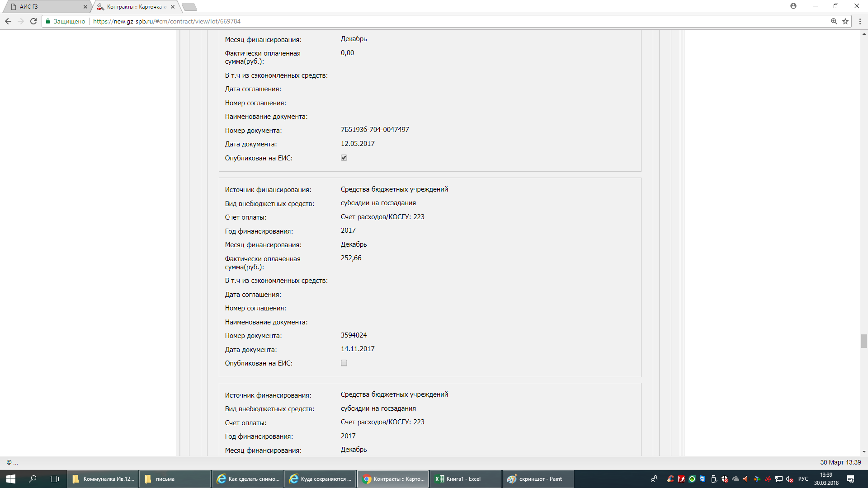
Task: Click the scrollbar up arrow
Action: point(864,33)
